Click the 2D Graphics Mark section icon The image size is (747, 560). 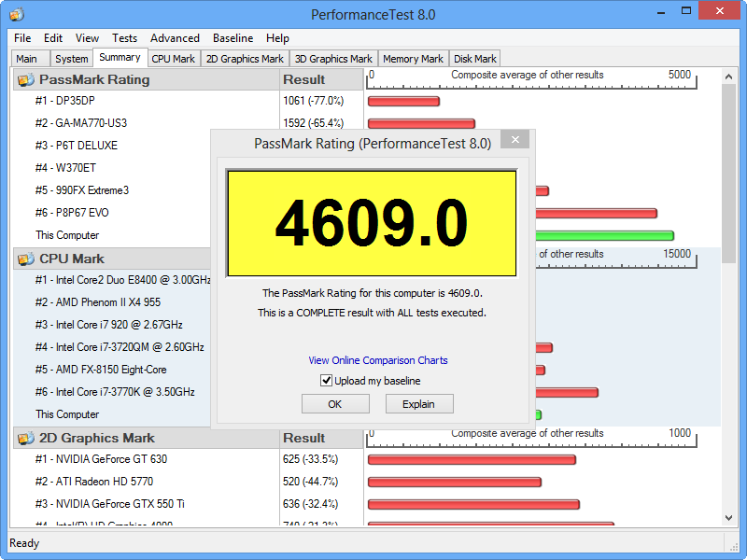point(26,438)
